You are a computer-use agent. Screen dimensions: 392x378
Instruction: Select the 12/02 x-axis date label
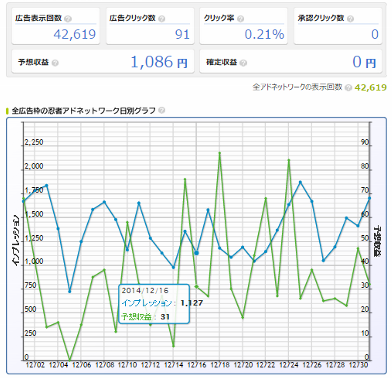tap(35, 365)
